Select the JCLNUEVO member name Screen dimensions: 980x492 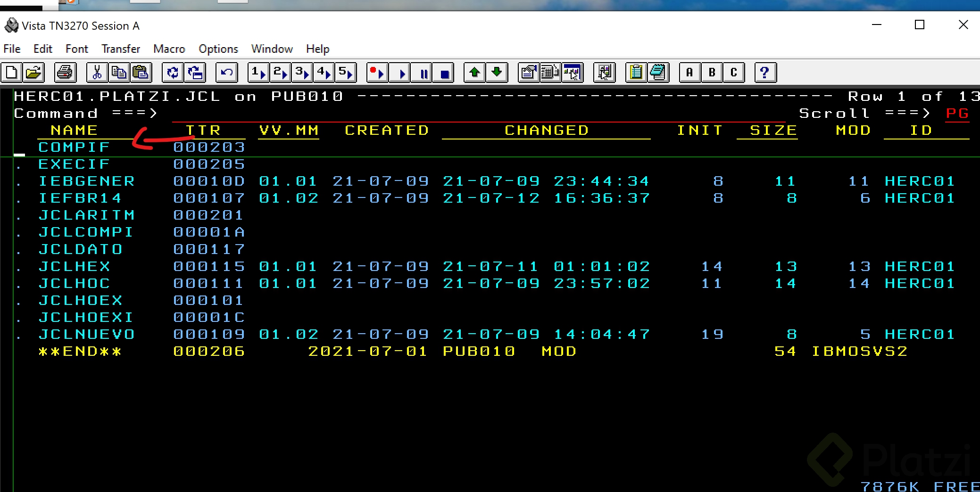pos(86,335)
